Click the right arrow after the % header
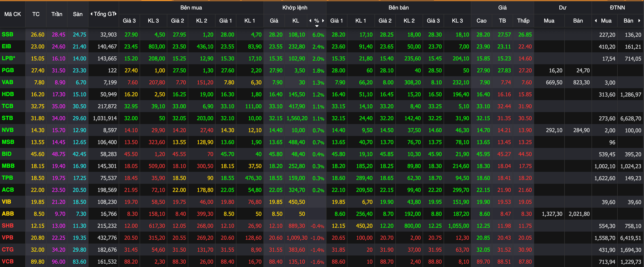 [x=323, y=21]
